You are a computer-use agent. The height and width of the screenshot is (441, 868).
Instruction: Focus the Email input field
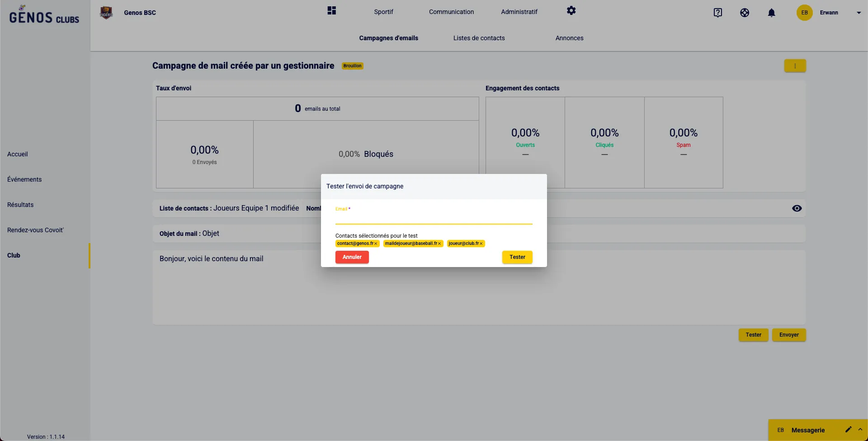[434, 218]
